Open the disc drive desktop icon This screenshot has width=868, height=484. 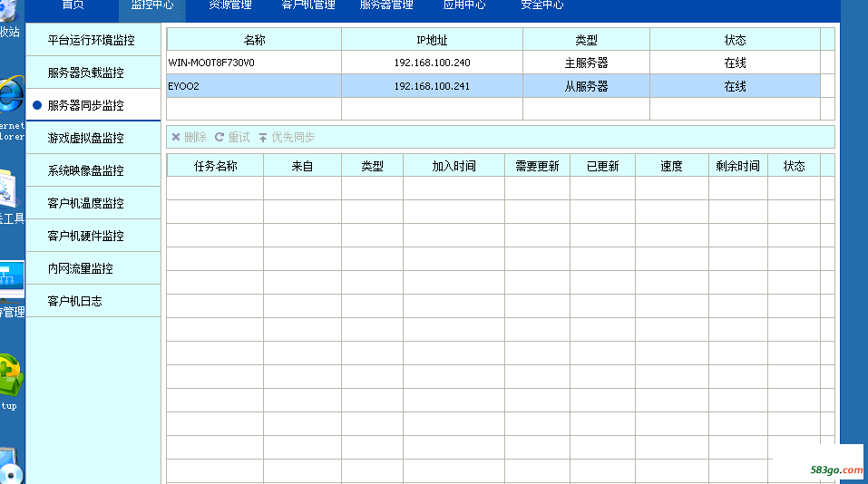(x=9, y=466)
